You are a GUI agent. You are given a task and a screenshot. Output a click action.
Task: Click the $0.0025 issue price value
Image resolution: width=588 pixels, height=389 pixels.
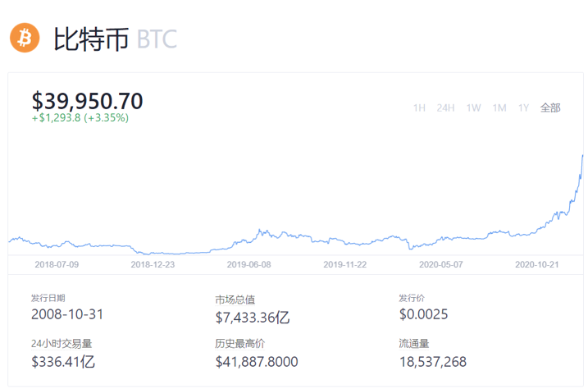point(423,314)
